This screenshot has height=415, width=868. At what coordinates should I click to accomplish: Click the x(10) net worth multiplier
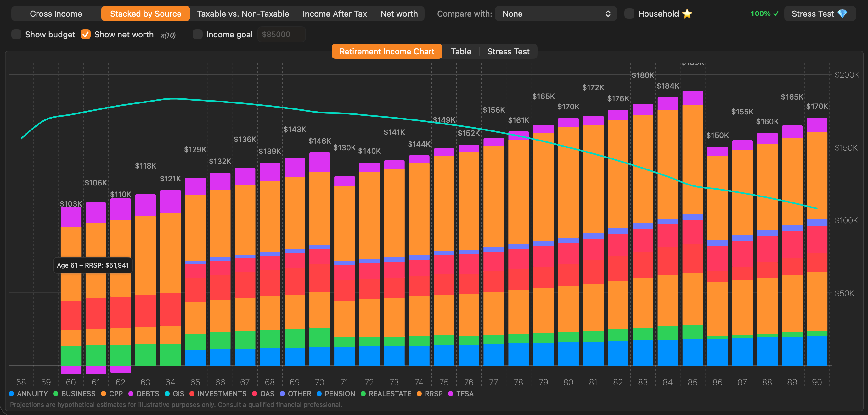pos(168,35)
